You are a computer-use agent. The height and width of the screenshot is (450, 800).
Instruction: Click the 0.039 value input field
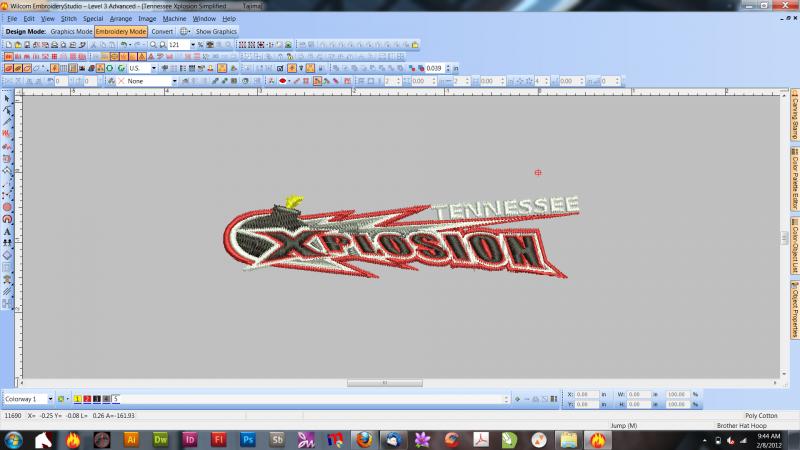pyautogui.click(x=435, y=68)
